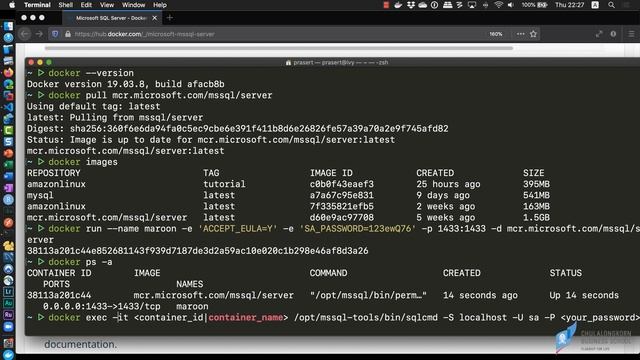Launch Zoom from the dock
Viewport: 640px width, 360px height.
click(8, 327)
